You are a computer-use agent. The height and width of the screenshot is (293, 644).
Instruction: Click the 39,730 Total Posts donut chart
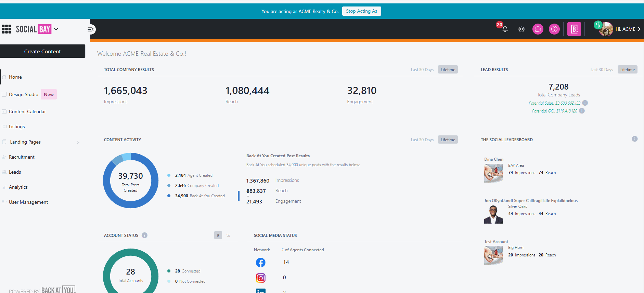pyautogui.click(x=131, y=181)
